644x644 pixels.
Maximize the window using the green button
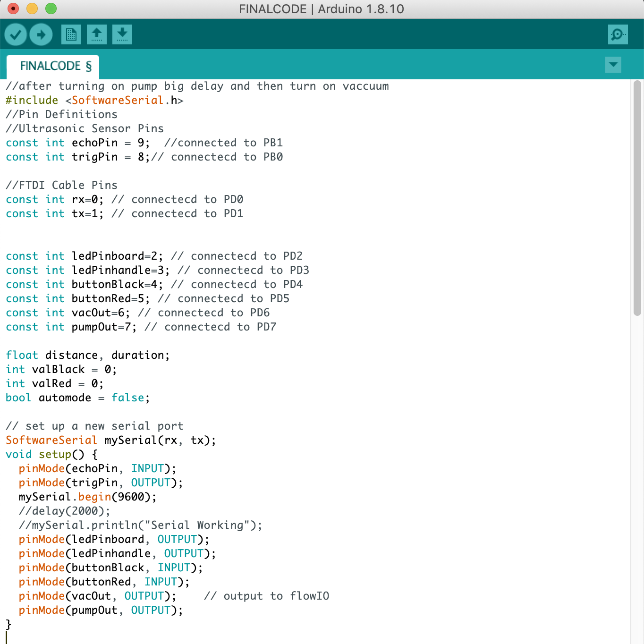pyautogui.click(x=51, y=8)
